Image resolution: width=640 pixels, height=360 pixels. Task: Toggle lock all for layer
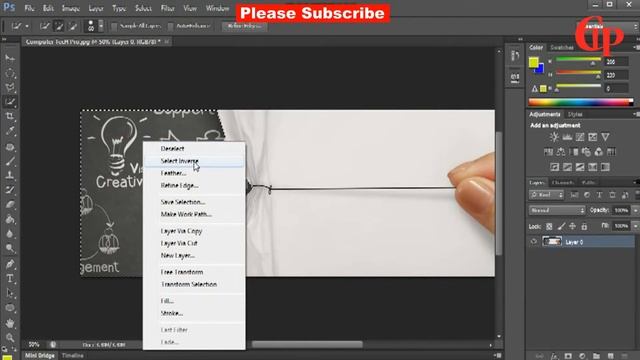(x=584, y=226)
